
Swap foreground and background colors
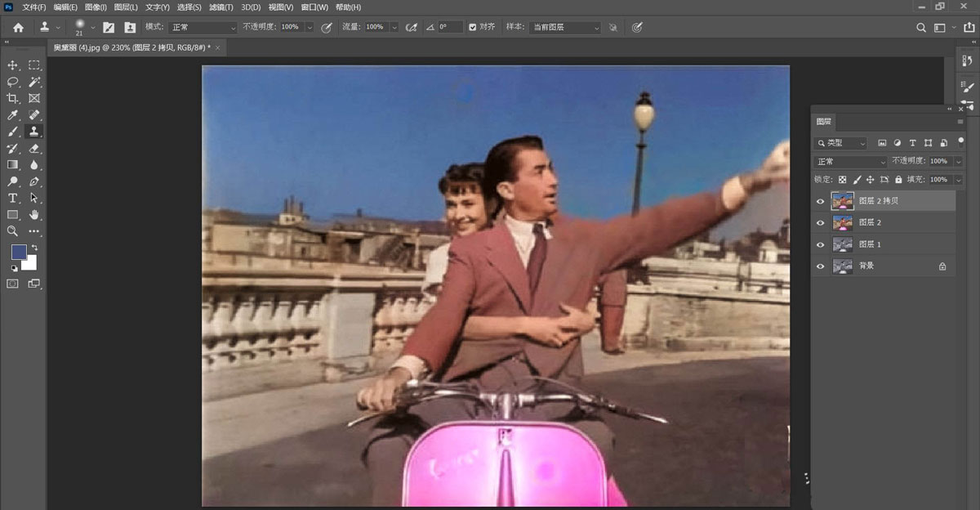tap(34, 248)
